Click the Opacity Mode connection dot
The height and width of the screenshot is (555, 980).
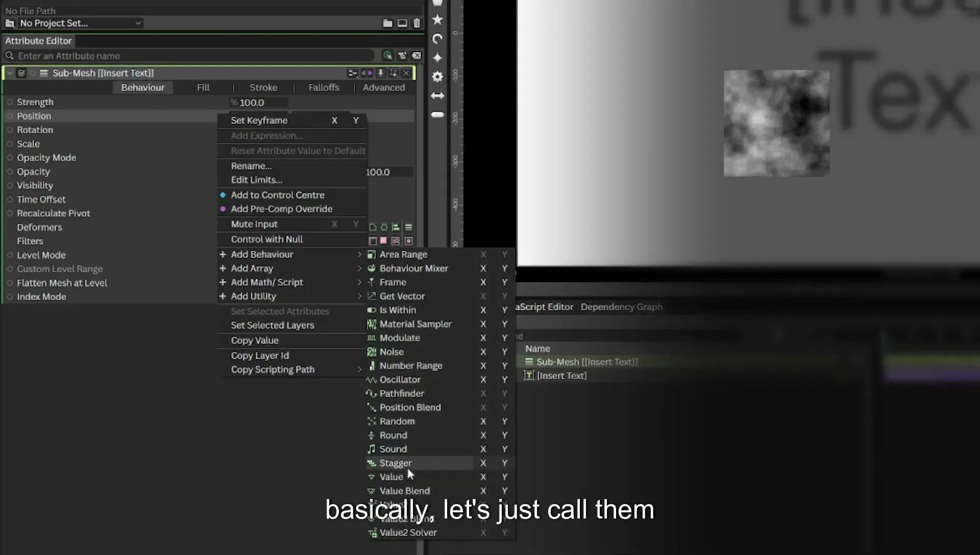point(10,158)
